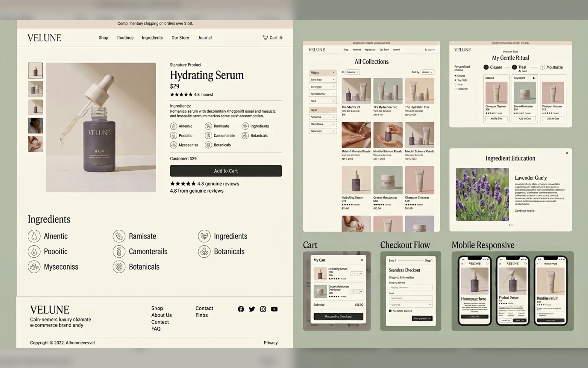Click the large Poooitic ingredient icon
588x368 pixels.
pos(34,251)
